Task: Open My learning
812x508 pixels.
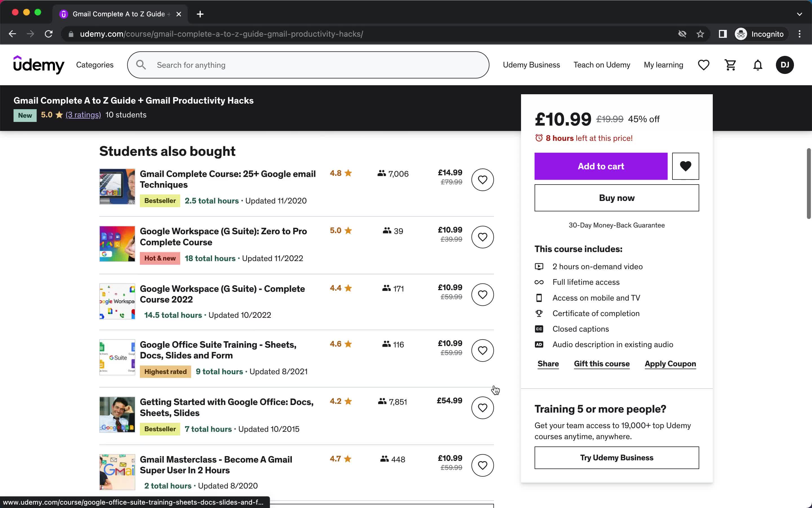Action: click(663, 65)
